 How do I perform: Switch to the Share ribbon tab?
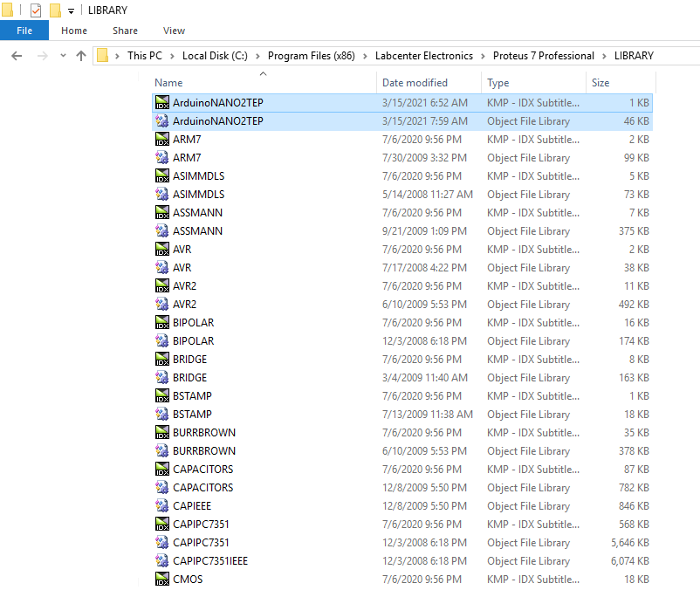pos(125,31)
